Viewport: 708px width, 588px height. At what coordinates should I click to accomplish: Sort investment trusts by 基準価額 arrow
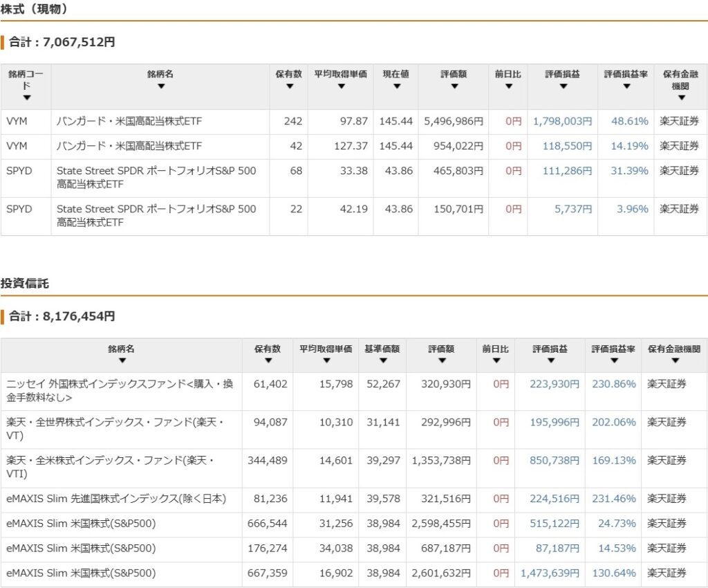(x=382, y=360)
